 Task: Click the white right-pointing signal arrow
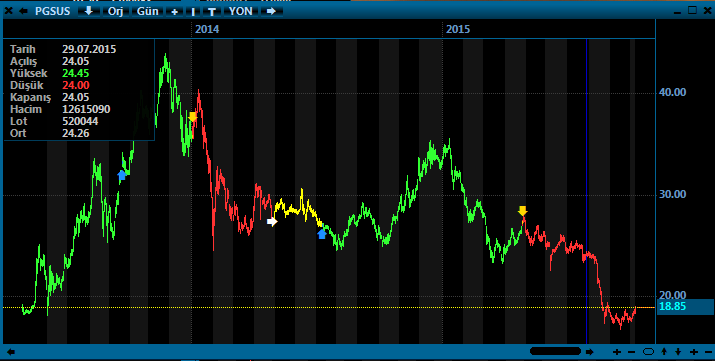coord(272,222)
